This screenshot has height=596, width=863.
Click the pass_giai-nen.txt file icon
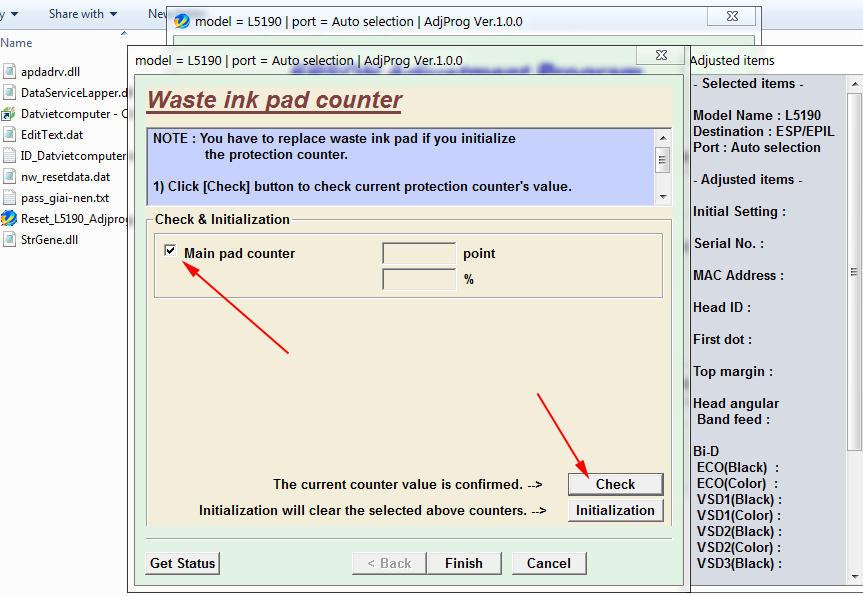tap(9, 198)
